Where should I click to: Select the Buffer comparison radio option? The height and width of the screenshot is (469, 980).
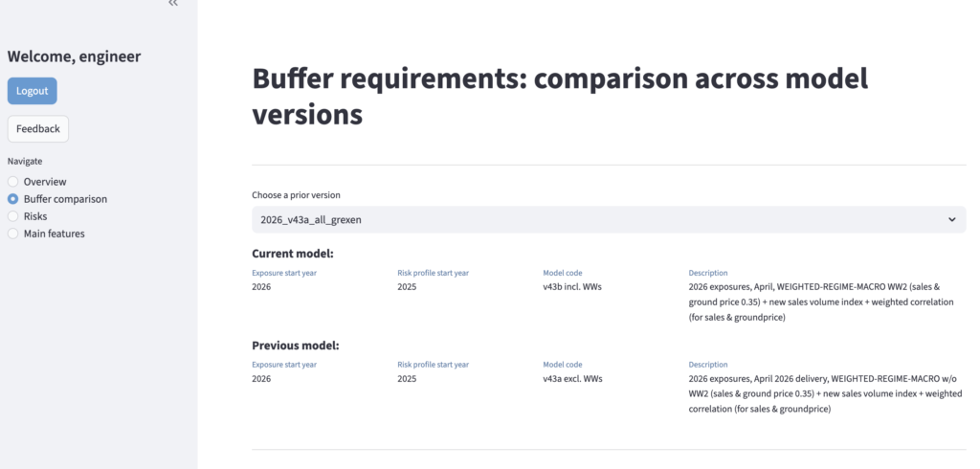coord(13,199)
